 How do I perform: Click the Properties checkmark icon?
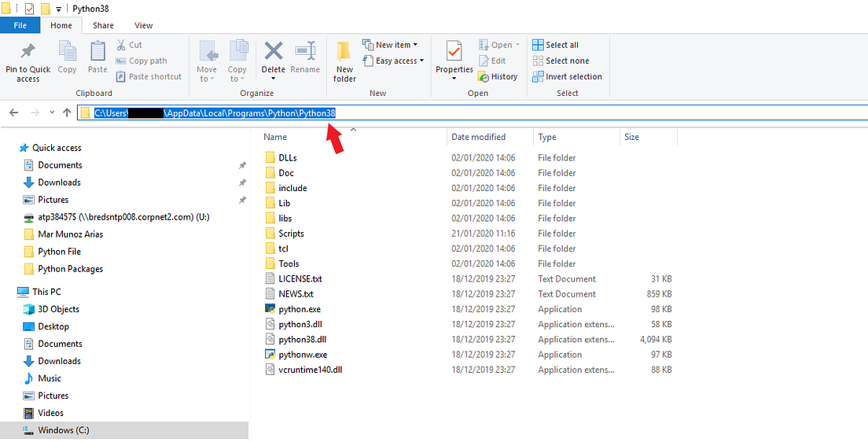(x=454, y=51)
